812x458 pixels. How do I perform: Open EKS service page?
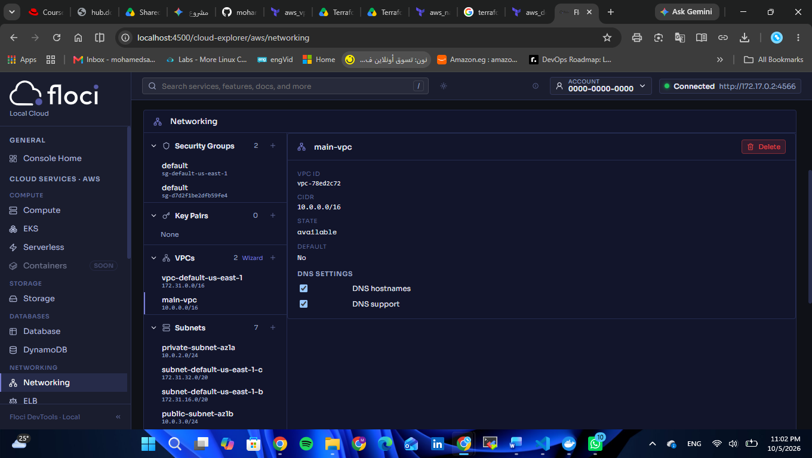pyautogui.click(x=30, y=228)
